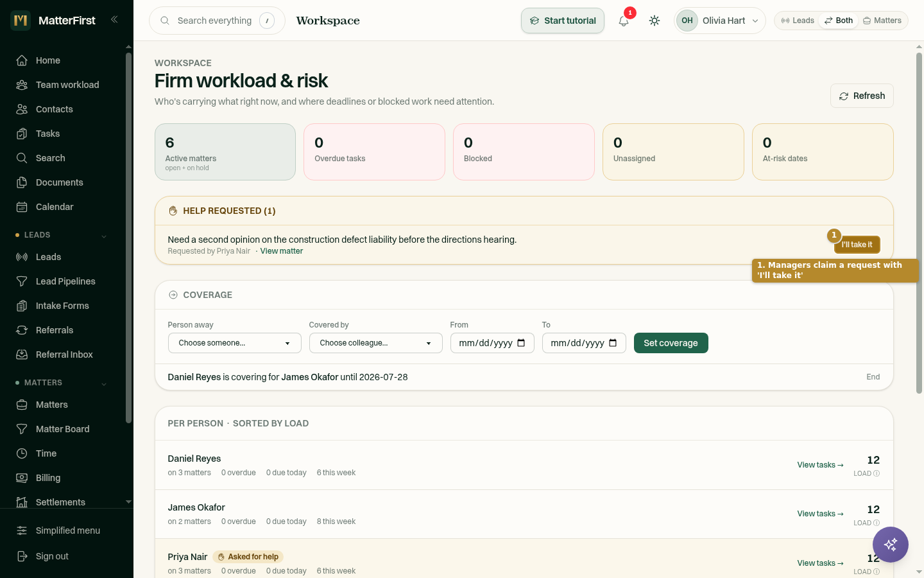This screenshot has width=924, height=578.
Task: View tasks for Daniel Reyes
Action: pos(820,465)
